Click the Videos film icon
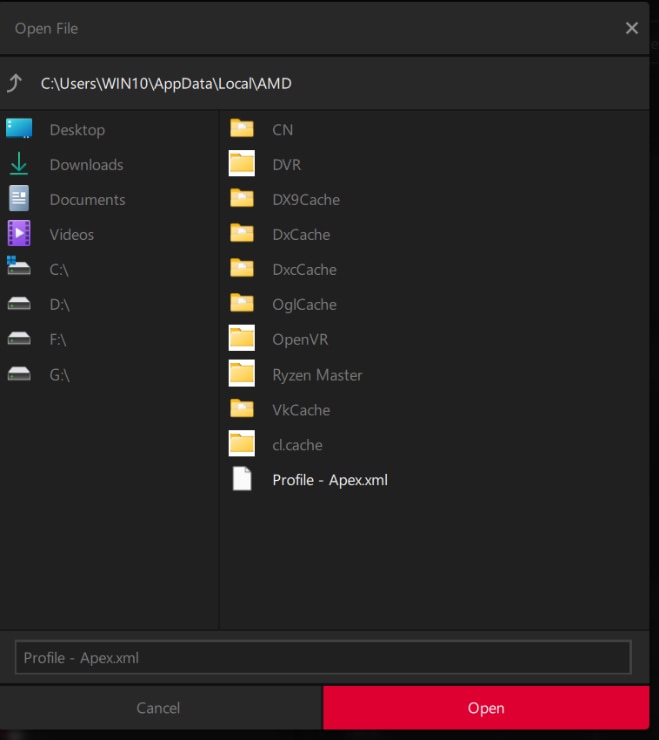 point(19,233)
